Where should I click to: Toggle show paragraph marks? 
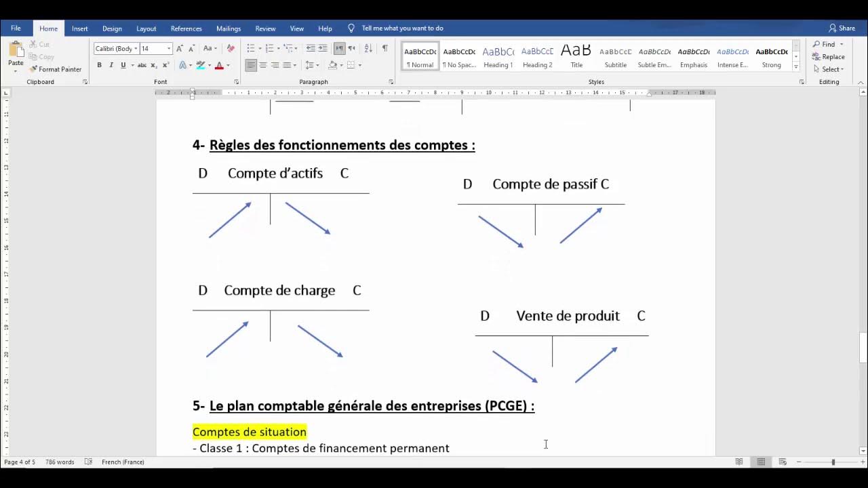pyautogui.click(x=385, y=48)
